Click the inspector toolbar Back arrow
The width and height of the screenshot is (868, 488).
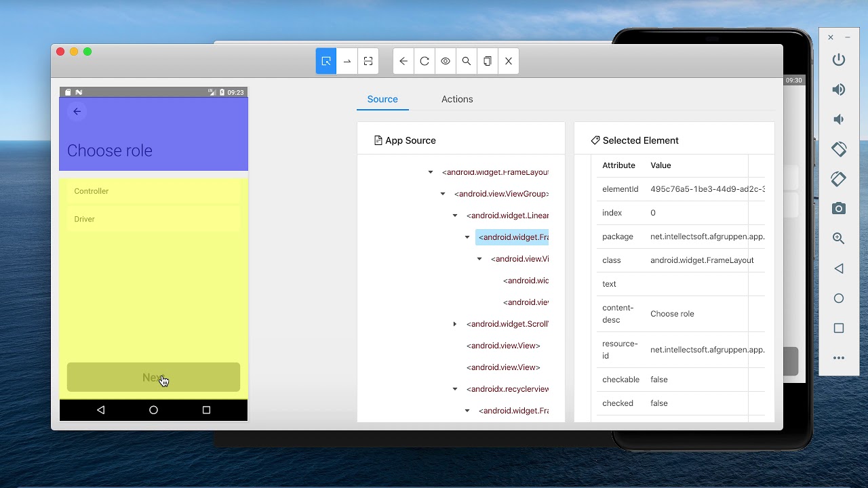403,61
